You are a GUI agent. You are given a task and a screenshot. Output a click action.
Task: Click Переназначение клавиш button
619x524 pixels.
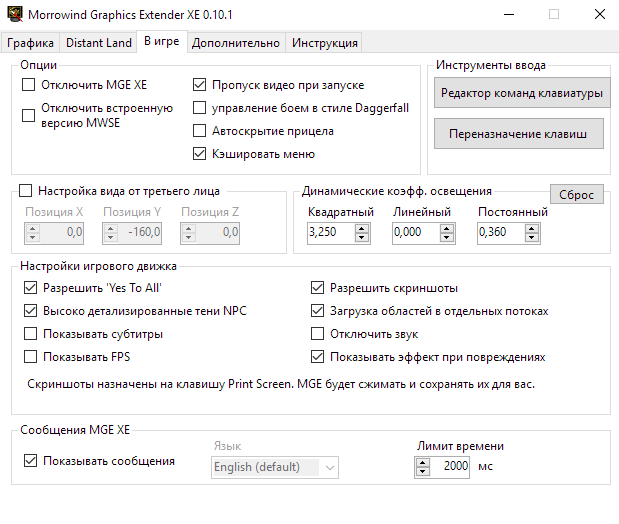click(518, 133)
